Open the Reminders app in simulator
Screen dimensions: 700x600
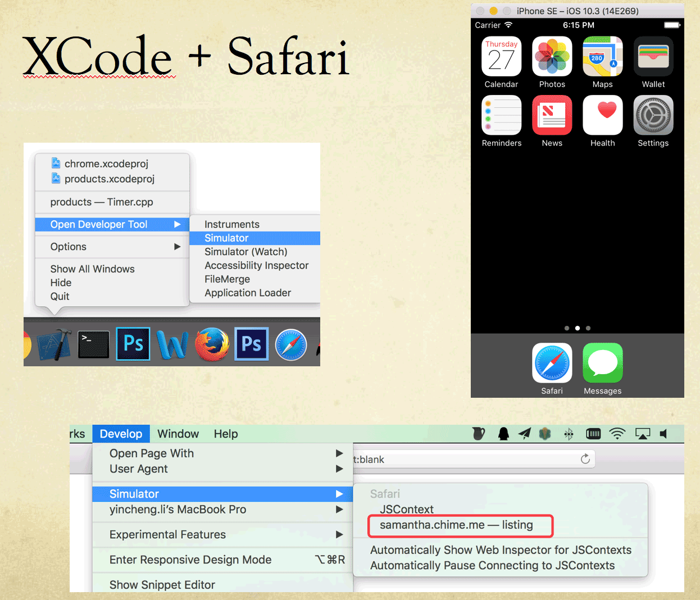501,115
